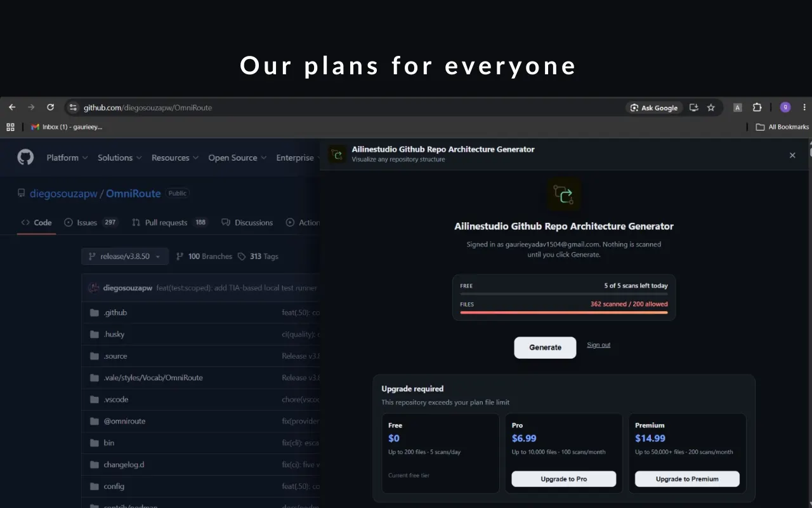Click the browser forward arrow
This screenshot has height=508, width=812.
(31, 107)
